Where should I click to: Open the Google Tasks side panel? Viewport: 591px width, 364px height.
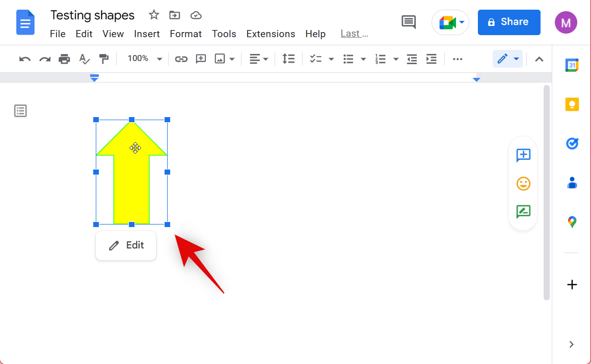[572, 144]
